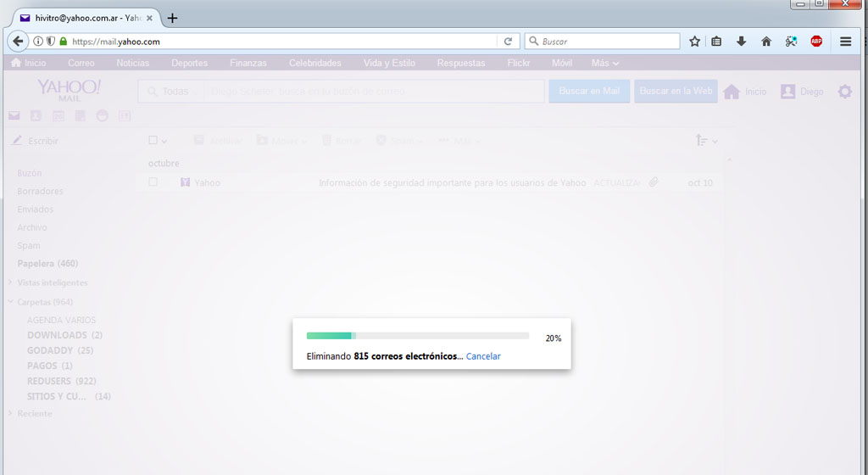Click Inicio in the Yahoo navigation bar
The image size is (868, 475).
(29, 63)
